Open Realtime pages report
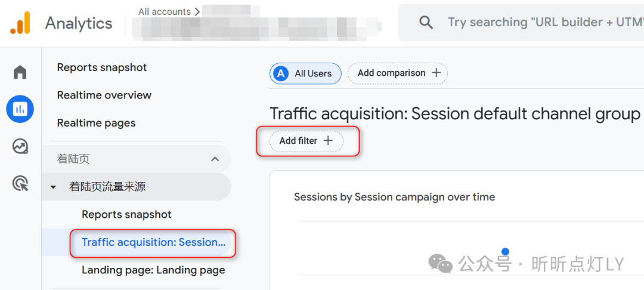The height and width of the screenshot is (290, 644). (96, 124)
